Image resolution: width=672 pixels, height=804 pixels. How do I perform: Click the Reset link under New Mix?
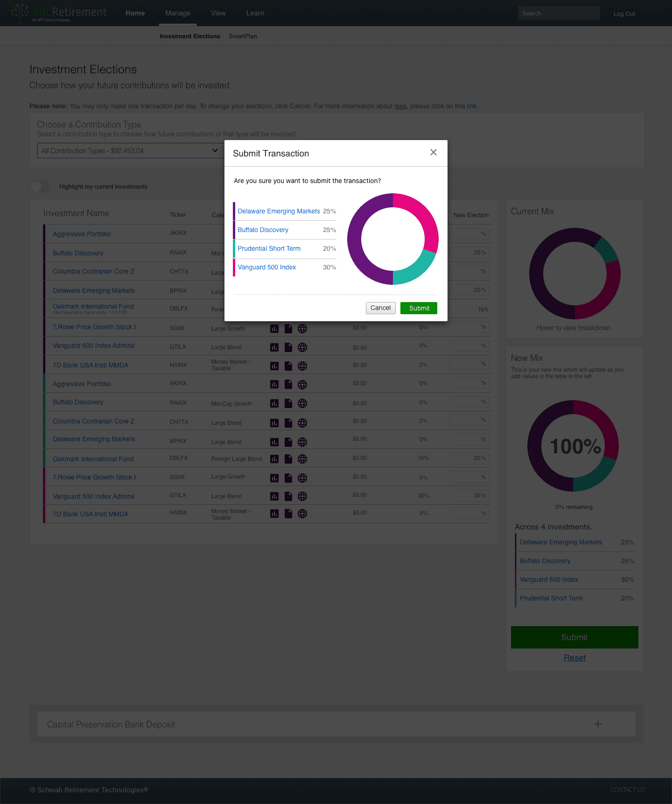point(574,658)
